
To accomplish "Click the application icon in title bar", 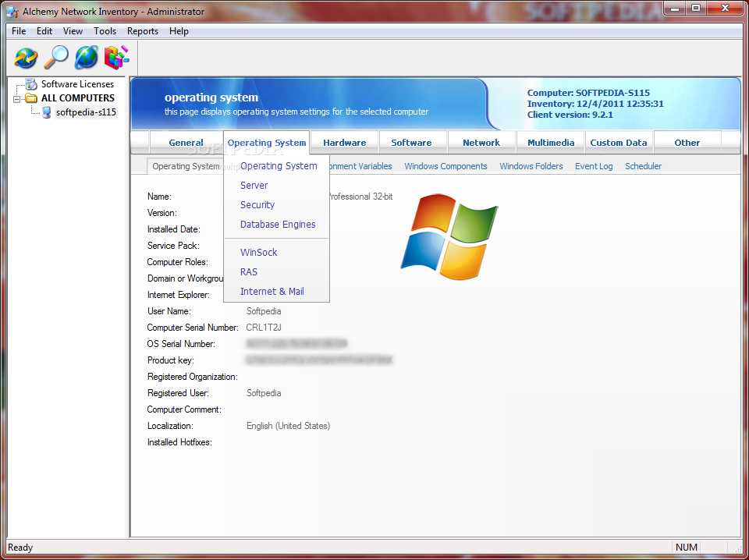I will tap(12, 12).
